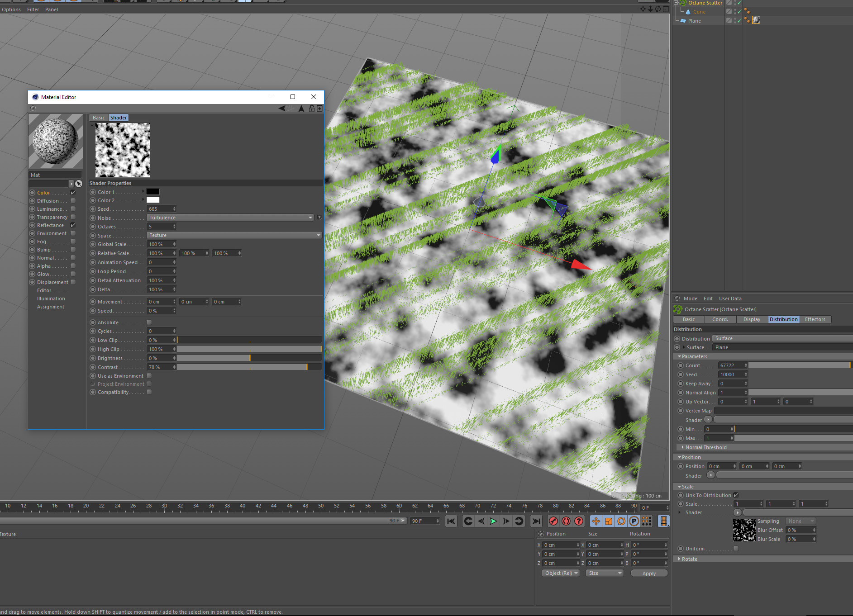
Task: Click the Cone object icon in hierarchy
Action: click(688, 12)
